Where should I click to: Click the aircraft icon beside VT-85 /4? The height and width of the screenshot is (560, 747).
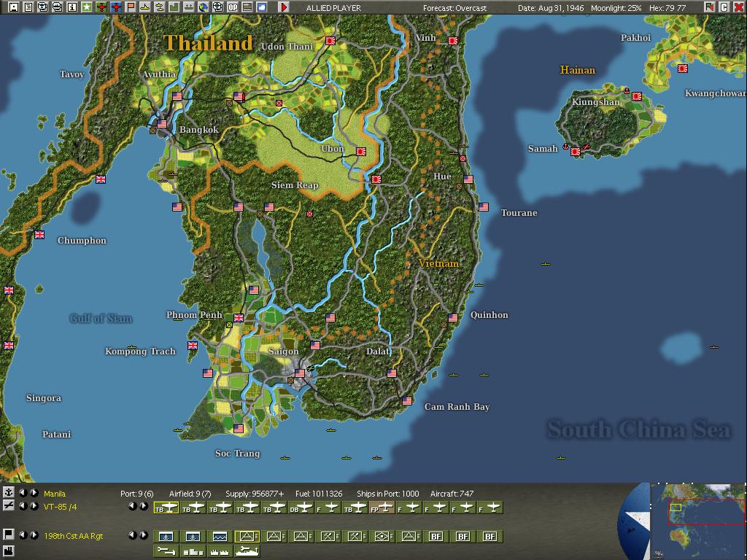pos(8,506)
